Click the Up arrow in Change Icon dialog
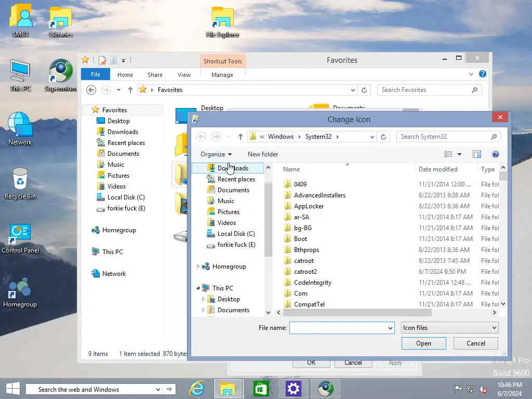The image size is (532, 399). point(240,137)
